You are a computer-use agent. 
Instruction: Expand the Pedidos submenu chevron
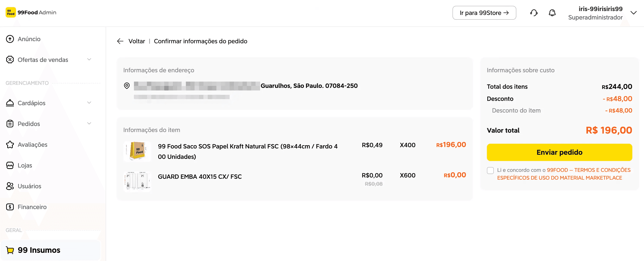89,124
